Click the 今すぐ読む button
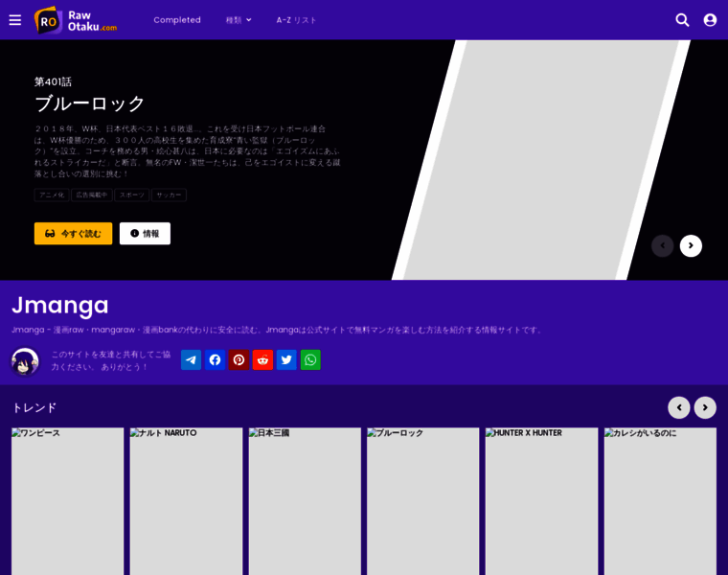Viewport: 728px width, 575px height. (74, 234)
